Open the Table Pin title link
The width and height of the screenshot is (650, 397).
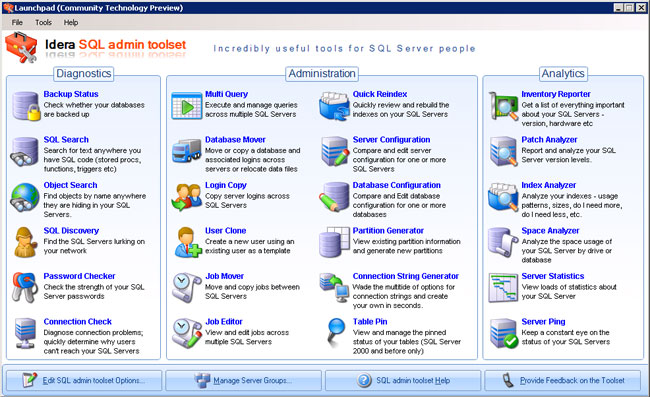(370, 322)
